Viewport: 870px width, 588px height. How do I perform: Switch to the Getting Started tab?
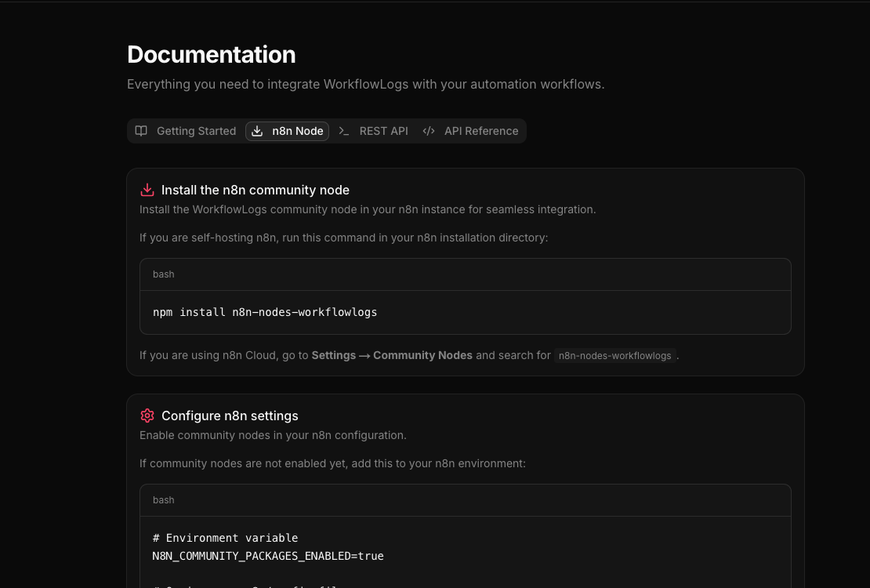click(196, 131)
